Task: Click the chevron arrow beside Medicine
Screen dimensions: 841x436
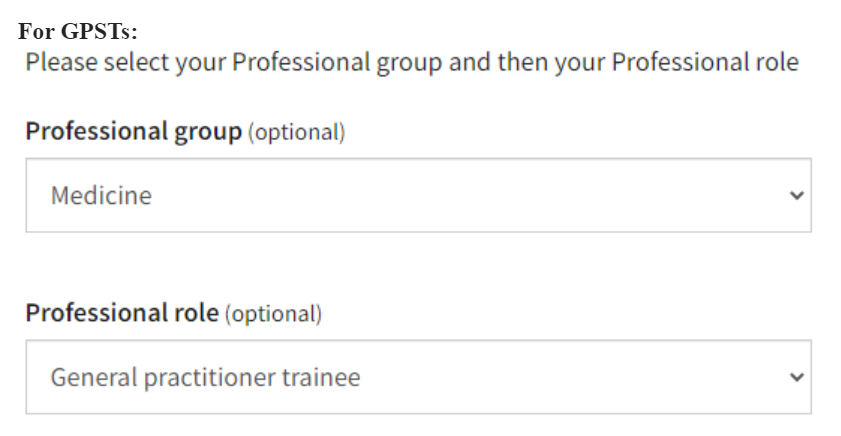Action: tap(796, 196)
